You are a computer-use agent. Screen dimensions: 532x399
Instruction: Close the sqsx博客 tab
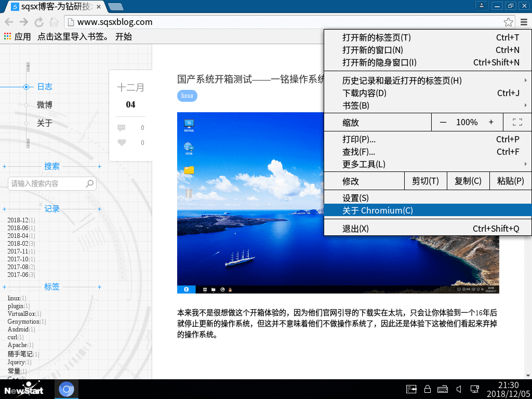[99, 7]
